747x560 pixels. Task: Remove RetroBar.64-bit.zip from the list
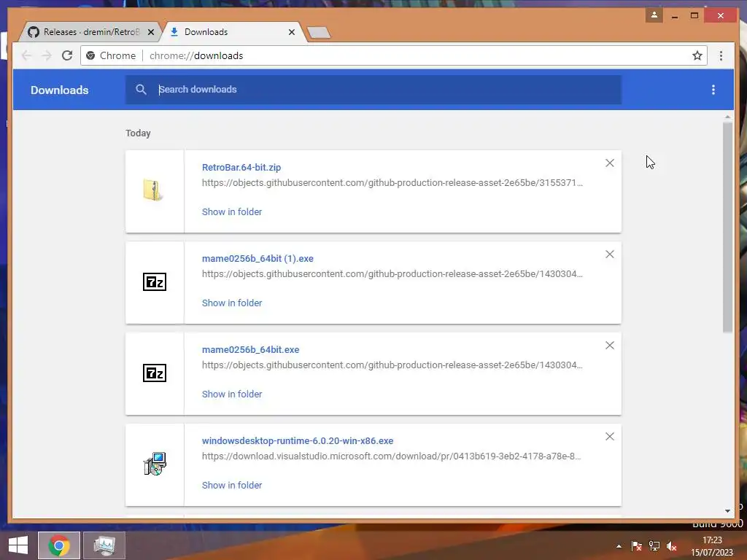tap(609, 163)
